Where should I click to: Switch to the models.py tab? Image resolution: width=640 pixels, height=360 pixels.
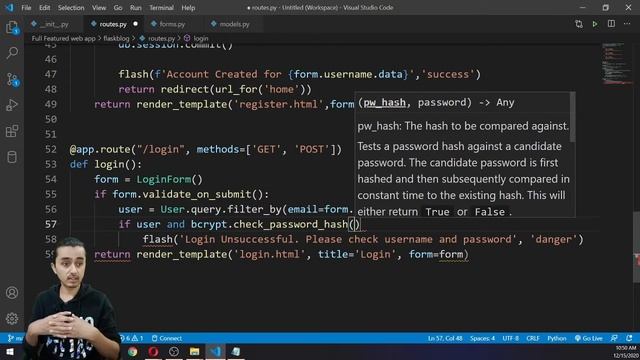coord(234,24)
